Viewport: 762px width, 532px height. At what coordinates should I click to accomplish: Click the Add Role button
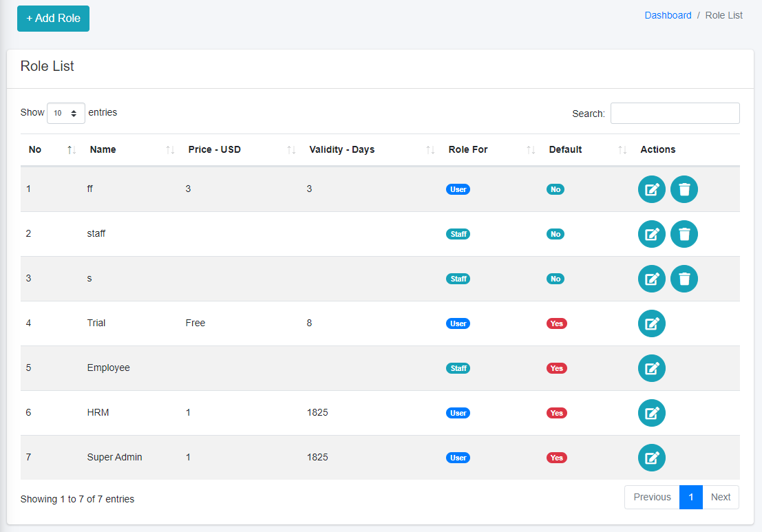tap(53, 19)
